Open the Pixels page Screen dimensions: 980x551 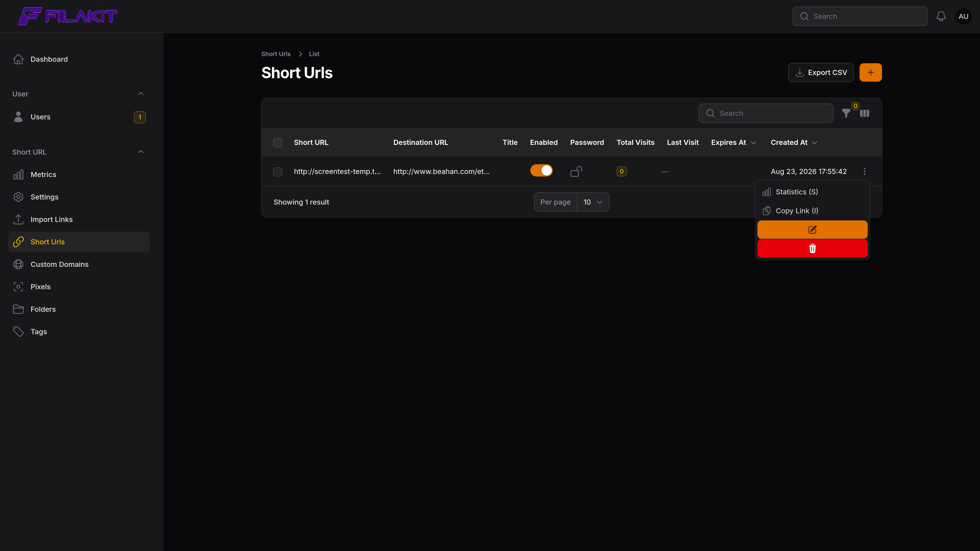pyautogui.click(x=79, y=287)
